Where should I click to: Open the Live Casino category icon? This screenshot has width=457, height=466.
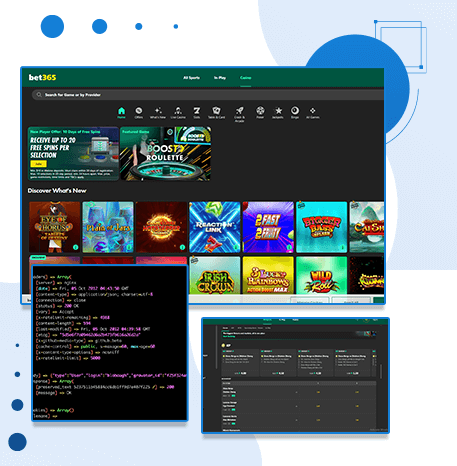(178, 112)
